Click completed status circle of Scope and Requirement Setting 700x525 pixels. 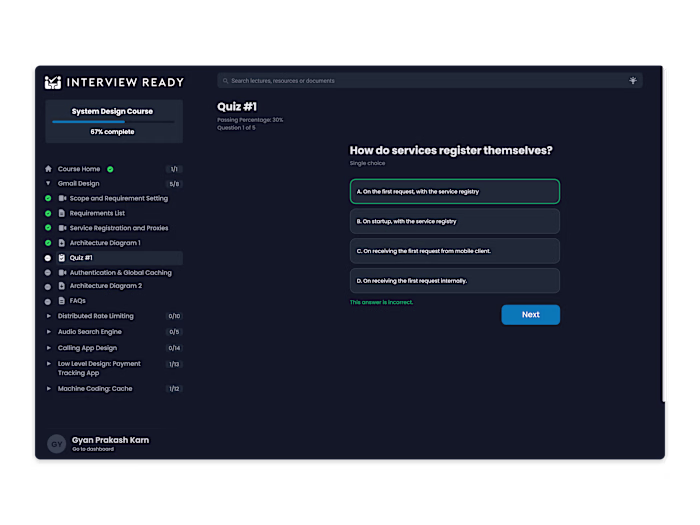(x=48, y=198)
